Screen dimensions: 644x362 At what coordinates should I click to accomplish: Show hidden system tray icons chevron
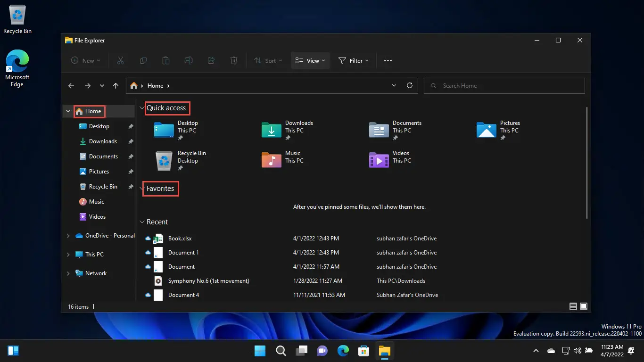coord(536,351)
